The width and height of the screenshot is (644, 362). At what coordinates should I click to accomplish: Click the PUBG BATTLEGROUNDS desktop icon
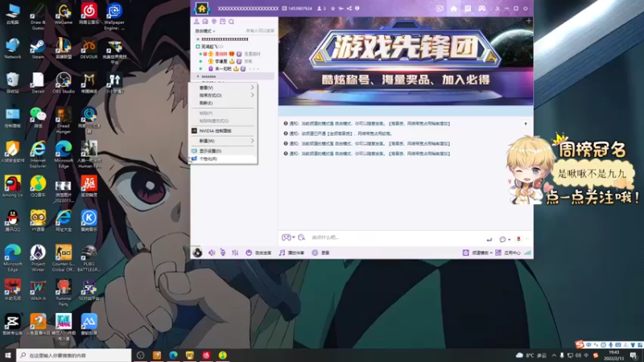coord(89,258)
